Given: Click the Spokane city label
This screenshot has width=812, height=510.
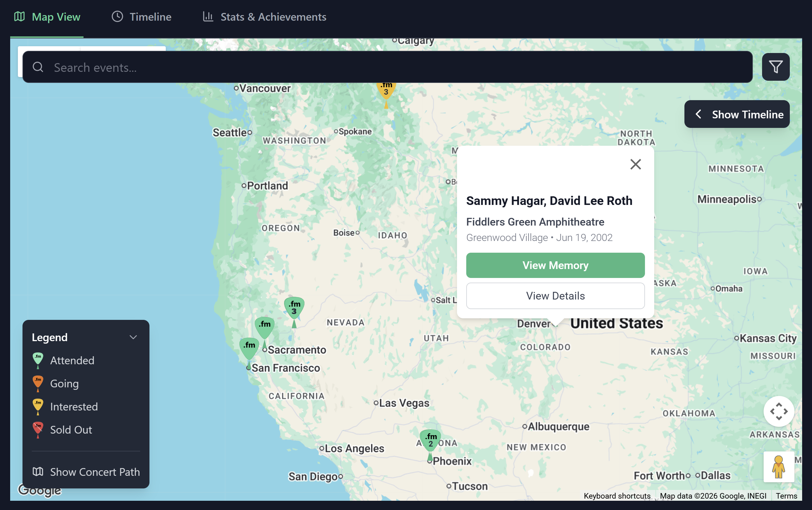Looking at the screenshot, I should coord(355,131).
